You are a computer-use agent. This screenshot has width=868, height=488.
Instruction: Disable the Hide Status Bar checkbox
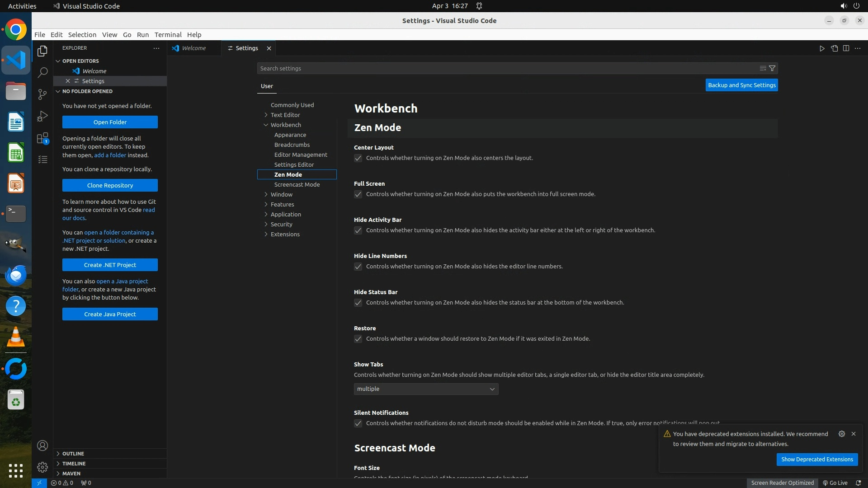pyautogui.click(x=358, y=303)
